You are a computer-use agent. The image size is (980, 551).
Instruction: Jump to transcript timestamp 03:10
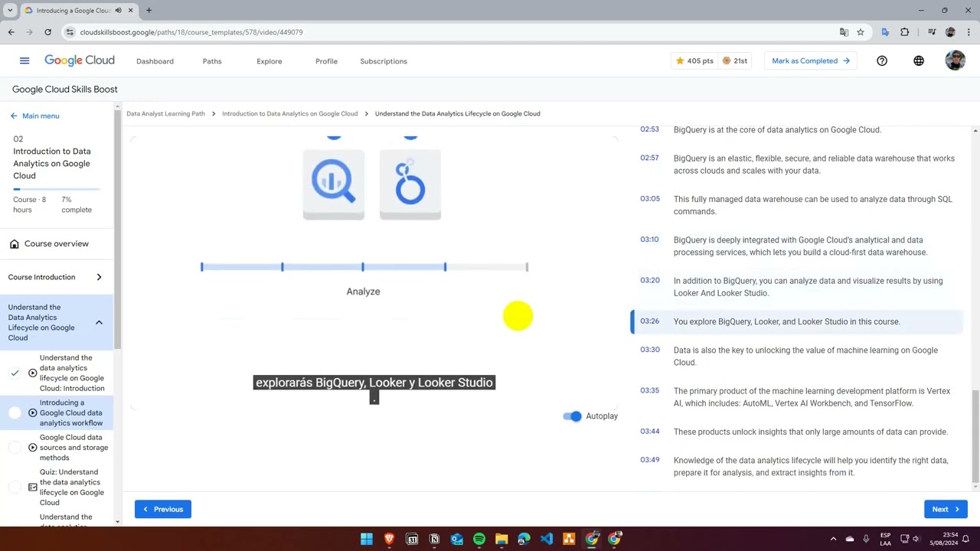(x=649, y=240)
